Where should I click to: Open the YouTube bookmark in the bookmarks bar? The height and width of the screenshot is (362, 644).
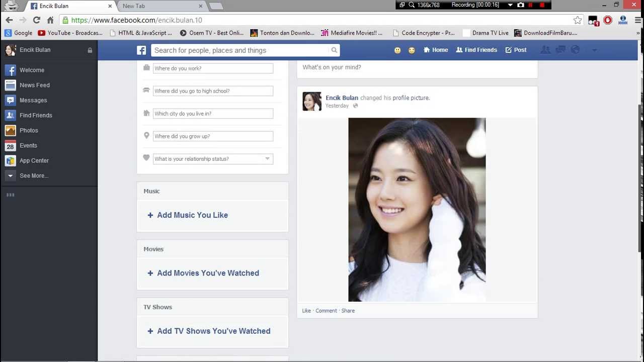pyautogui.click(x=70, y=33)
